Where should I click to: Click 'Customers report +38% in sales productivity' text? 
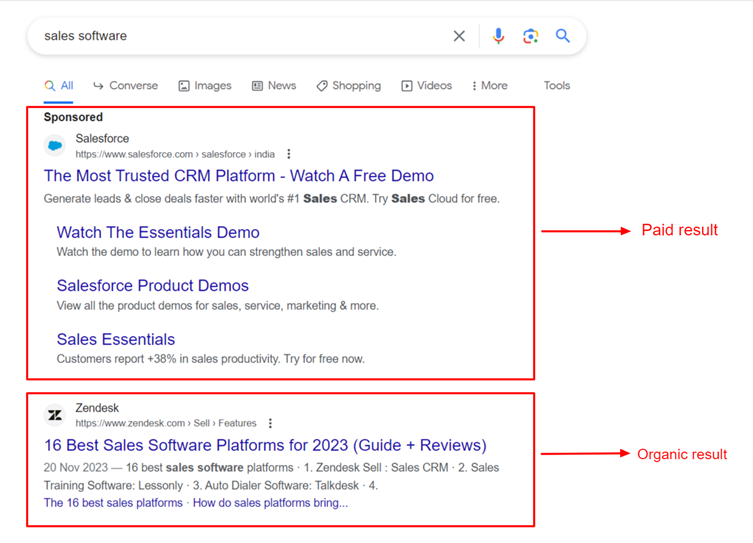tap(211, 359)
